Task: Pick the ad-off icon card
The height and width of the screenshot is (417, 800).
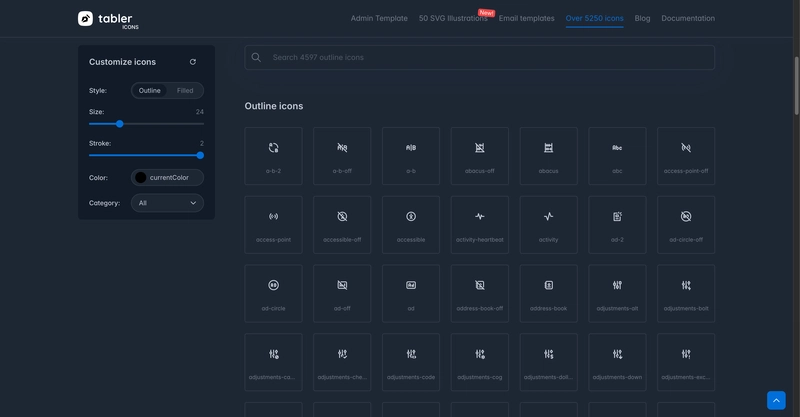Action: (342, 293)
